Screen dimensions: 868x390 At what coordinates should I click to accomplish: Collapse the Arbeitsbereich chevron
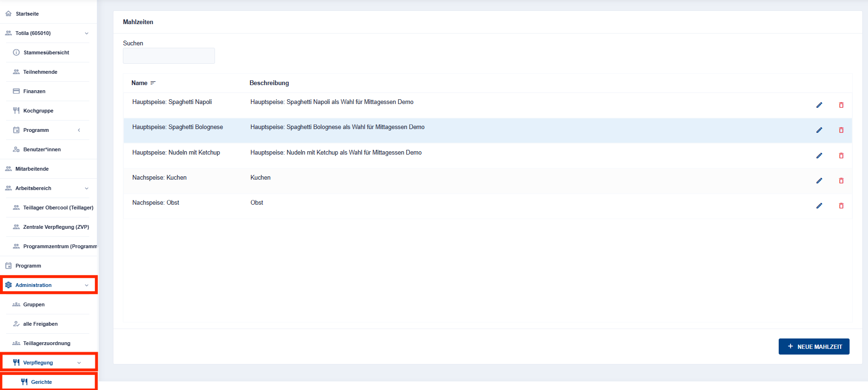click(x=86, y=188)
